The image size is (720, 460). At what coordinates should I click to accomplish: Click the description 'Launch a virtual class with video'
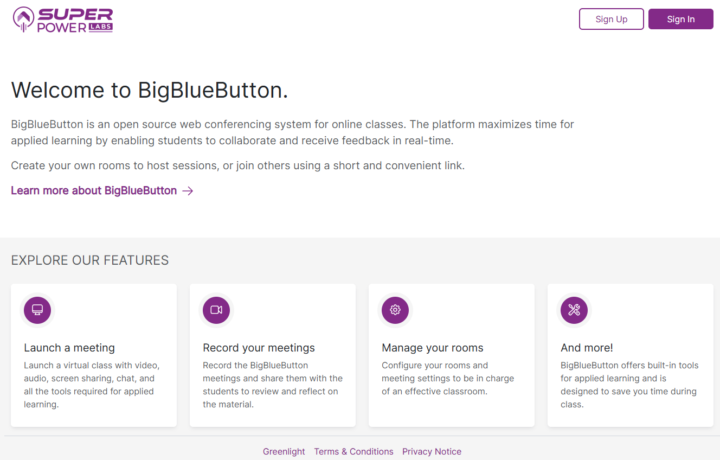(x=92, y=385)
